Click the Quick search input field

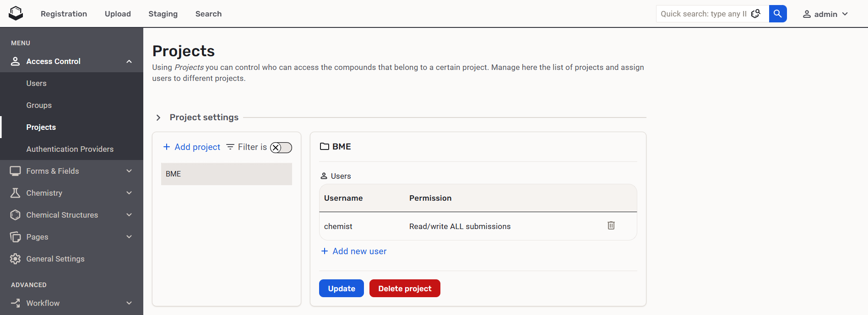703,14
